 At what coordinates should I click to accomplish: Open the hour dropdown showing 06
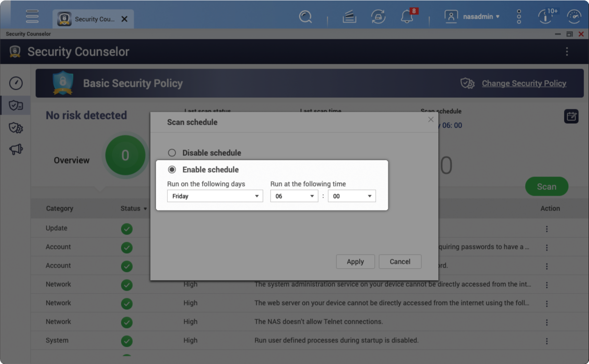(294, 196)
